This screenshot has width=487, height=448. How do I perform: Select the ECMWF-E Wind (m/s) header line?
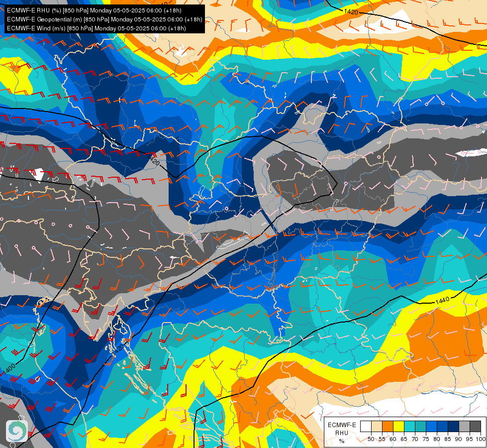pyautogui.click(x=97, y=28)
